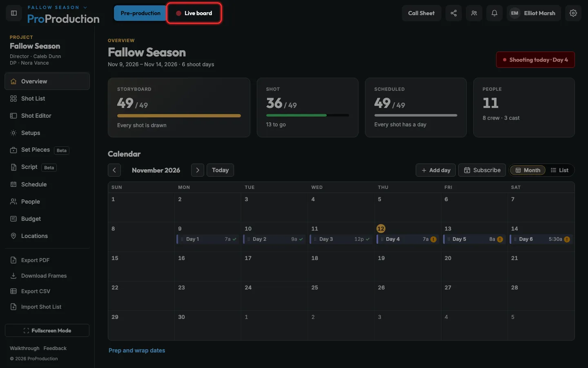Open Locations in sidebar

[47, 236]
